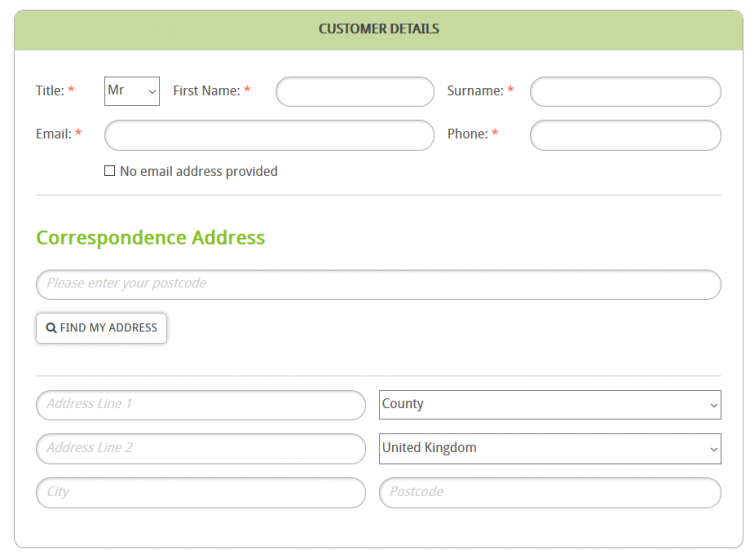750x558 pixels.
Task: Select the Address Line 1 field
Action: (x=201, y=405)
